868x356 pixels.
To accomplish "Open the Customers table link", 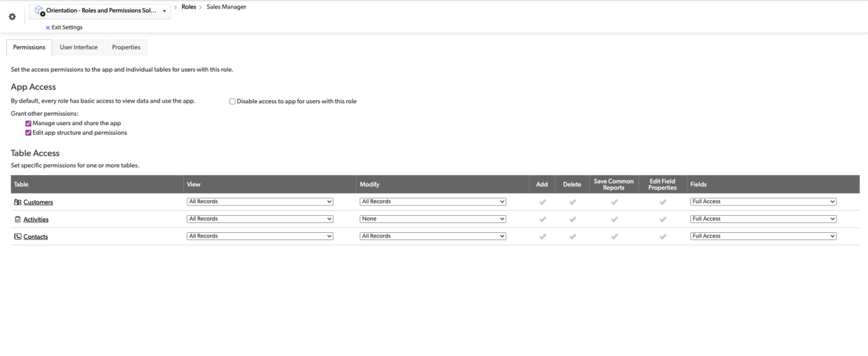I will point(38,202).
